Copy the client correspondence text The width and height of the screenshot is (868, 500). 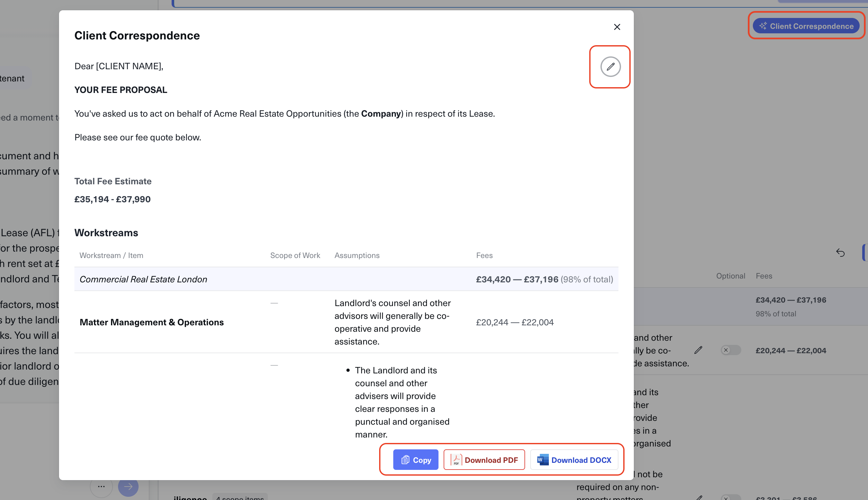[x=415, y=460]
